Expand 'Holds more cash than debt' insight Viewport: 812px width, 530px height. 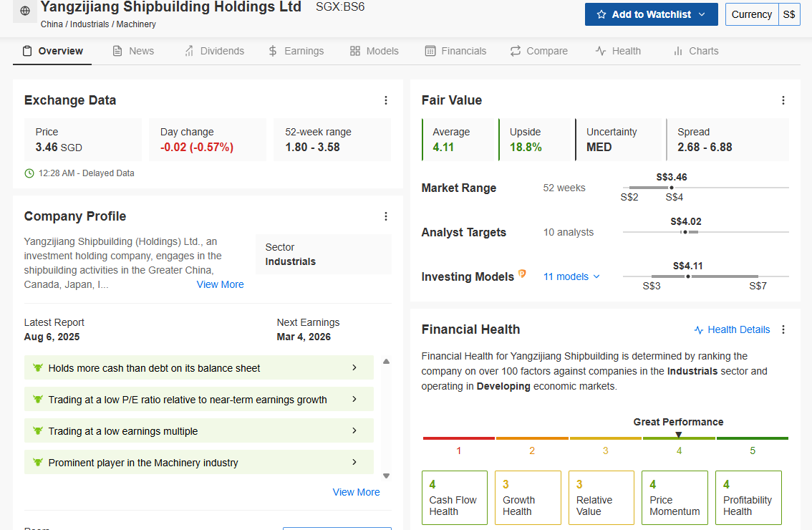click(x=199, y=368)
